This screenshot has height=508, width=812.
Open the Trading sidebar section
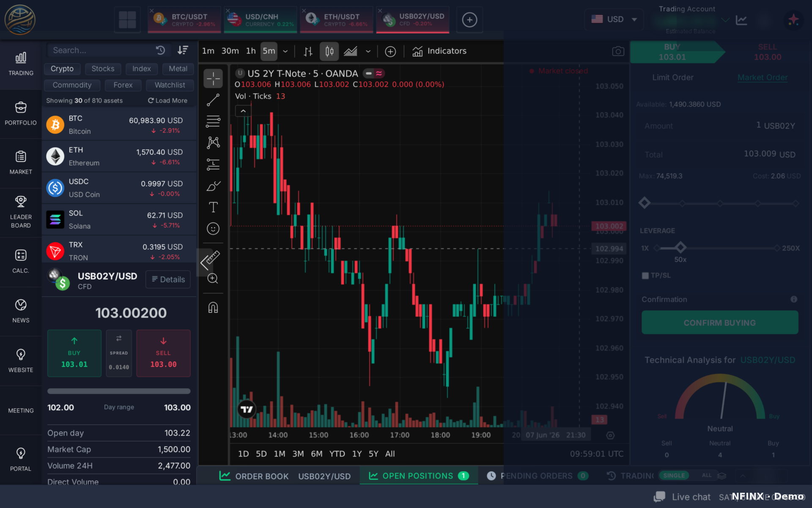tap(21, 64)
